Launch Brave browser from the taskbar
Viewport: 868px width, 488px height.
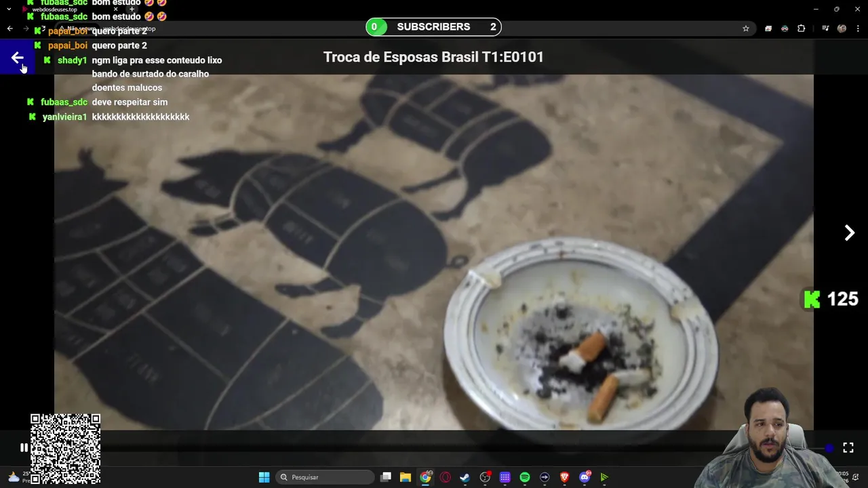click(x=565, y=477)
